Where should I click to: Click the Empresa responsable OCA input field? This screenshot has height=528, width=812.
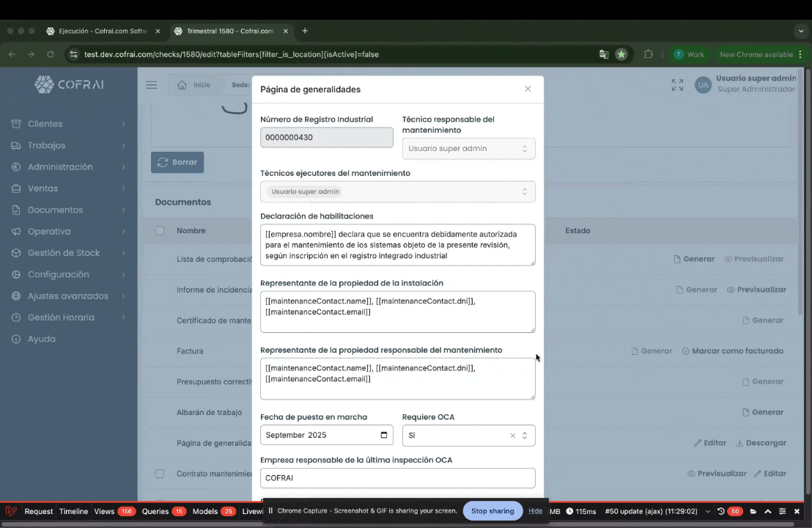397,478
